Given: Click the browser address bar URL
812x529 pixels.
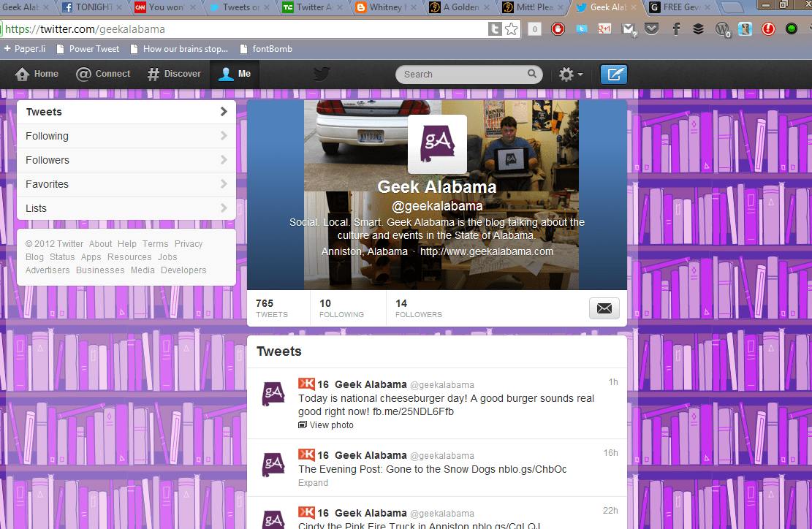Looking at the screenshot, I should tap(85, 29).
